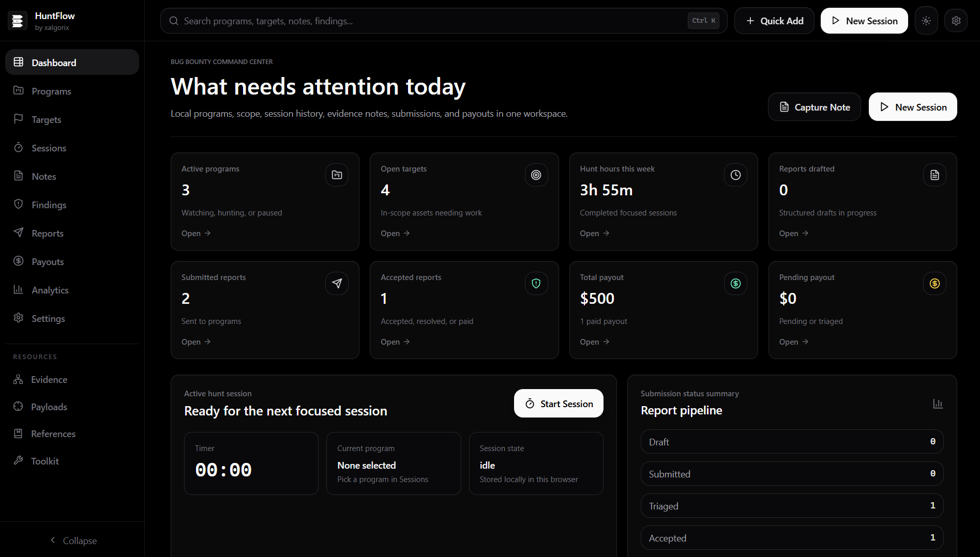Click the Submitted reports paper-plane icon
This screenshot has width=980, height=557.
tap(337, 284)
